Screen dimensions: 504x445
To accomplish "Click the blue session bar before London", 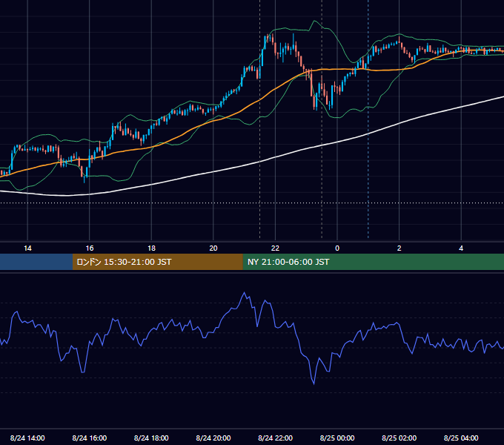I will coord(36,262).
